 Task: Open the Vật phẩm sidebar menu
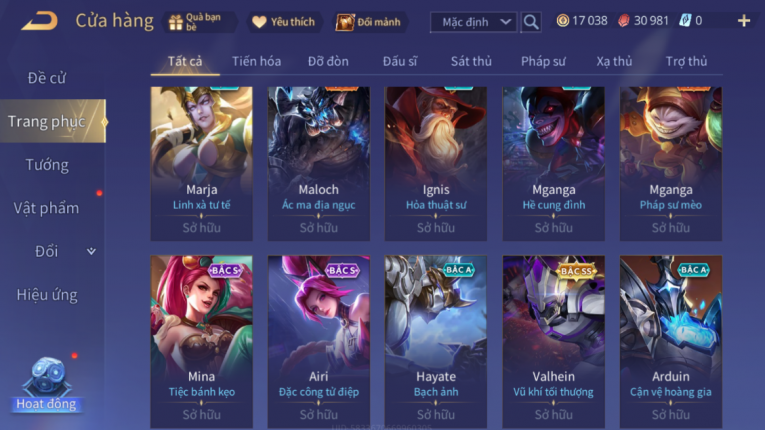click(x=46, y=208)
